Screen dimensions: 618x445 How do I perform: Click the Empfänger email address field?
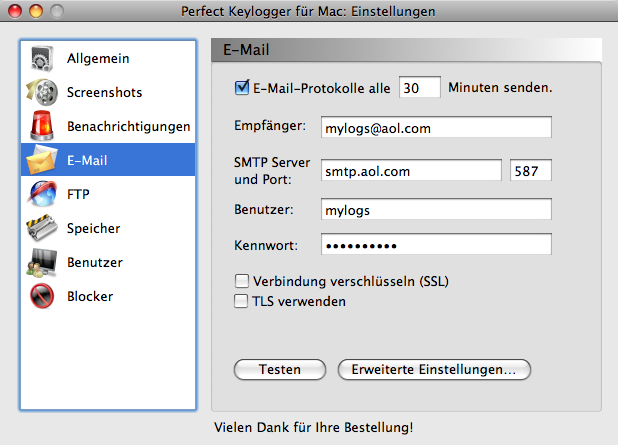[436, 127]
